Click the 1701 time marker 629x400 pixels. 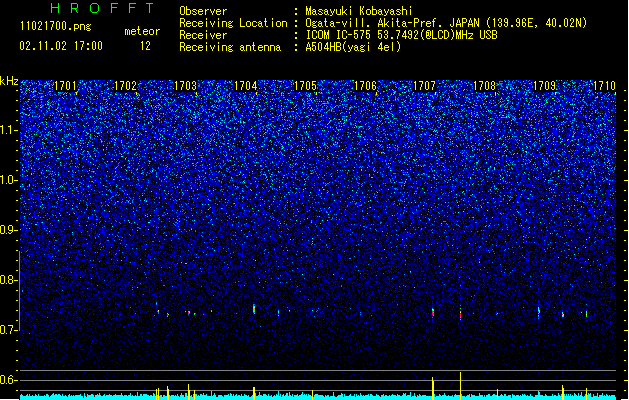pyautogui.click(x=65, y=86)
